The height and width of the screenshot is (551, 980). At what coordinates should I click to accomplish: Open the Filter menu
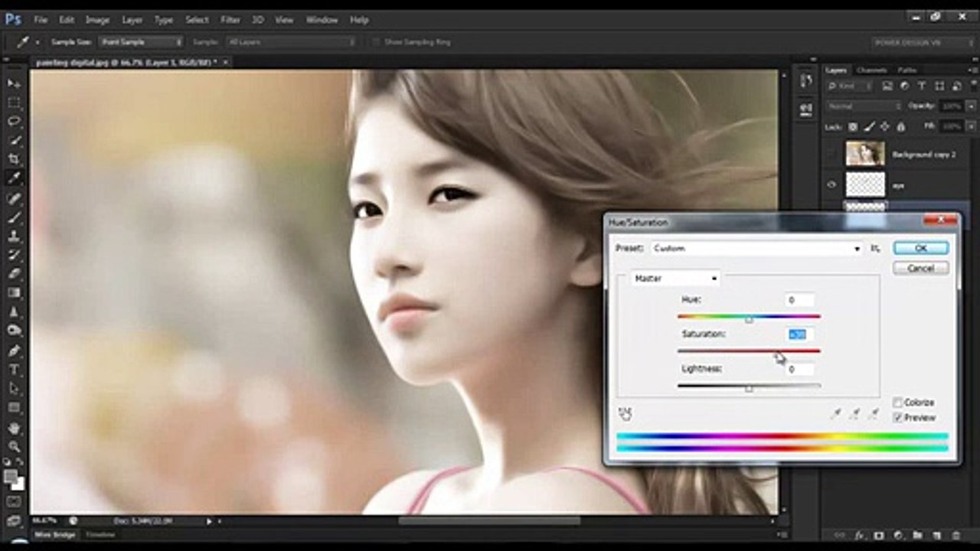coord(230,20)
